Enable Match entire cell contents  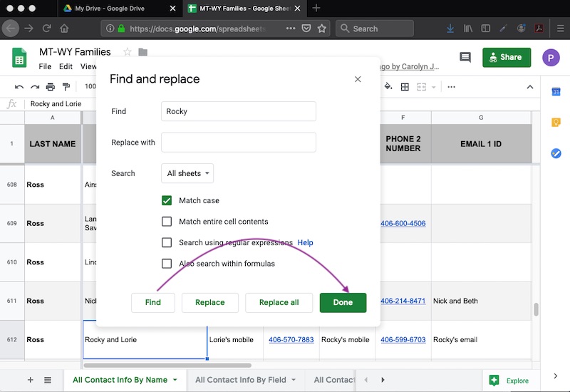pos(167,222)
